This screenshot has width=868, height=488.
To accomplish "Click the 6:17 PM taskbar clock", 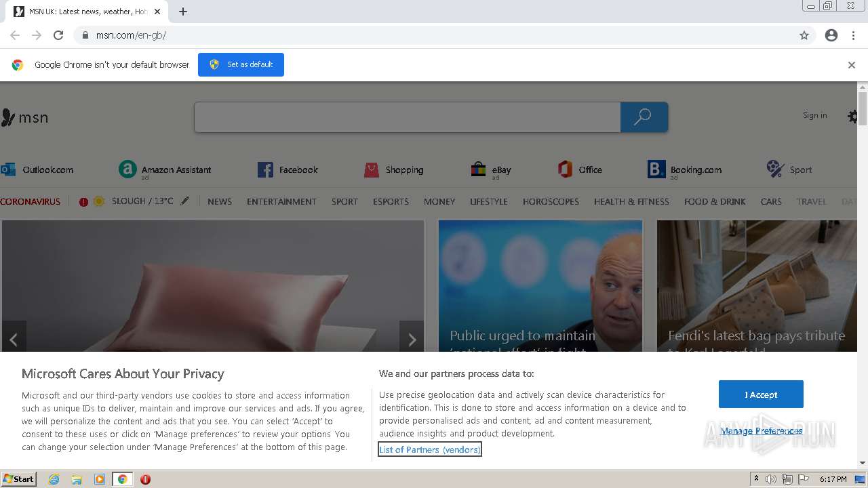I will click(833, 479).
